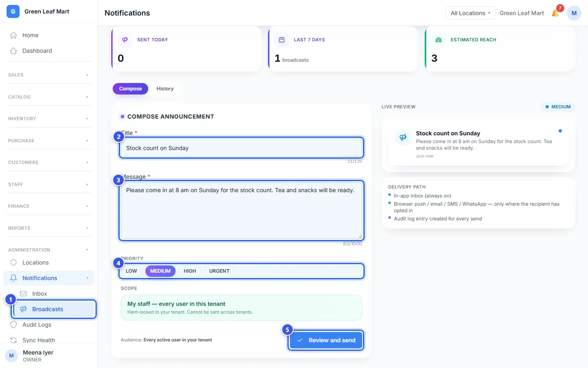The height and width of the screenshot is (368, 588).
Task: Click Green Leaf Mart in the header
Action: pyautogui.click(x=522, y=13)
